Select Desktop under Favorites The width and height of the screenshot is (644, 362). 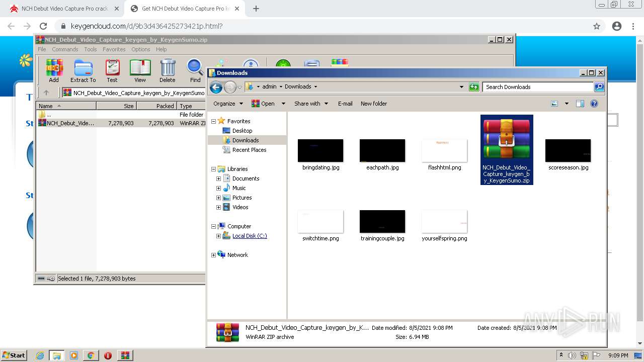(x=242, y=131)
